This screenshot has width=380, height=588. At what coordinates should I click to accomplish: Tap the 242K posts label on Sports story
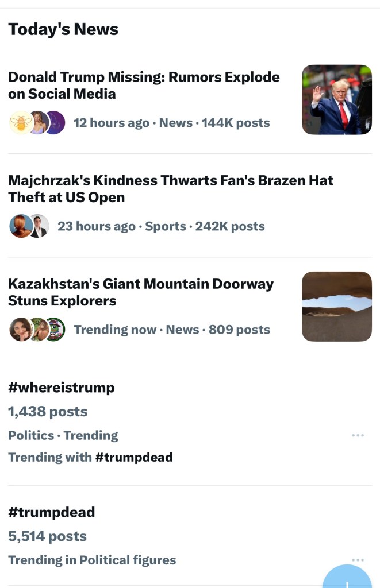pyautogui.click(x=230, y=226)
